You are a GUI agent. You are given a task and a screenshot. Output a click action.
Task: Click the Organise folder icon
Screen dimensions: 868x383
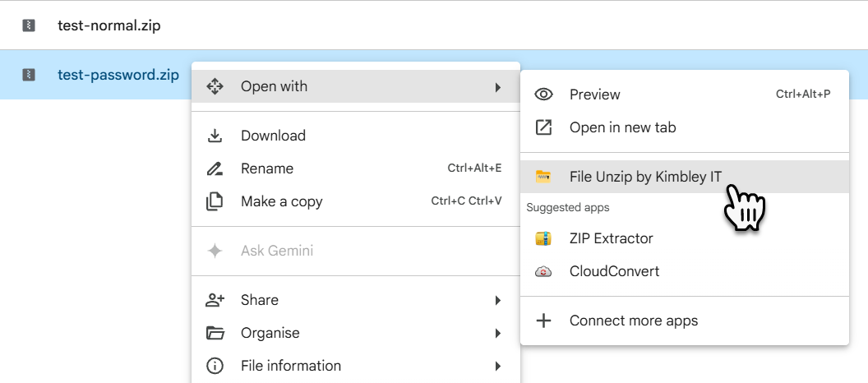(215, 333)
